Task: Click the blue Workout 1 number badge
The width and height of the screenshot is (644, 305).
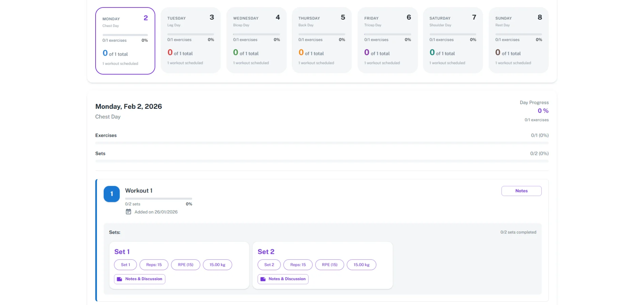Action: (112, 194)
